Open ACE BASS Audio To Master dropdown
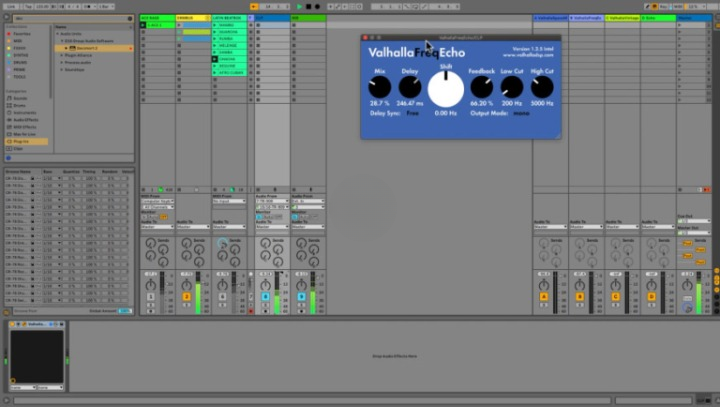The height and width of the screenshot is (407, 720). point(158,227)
